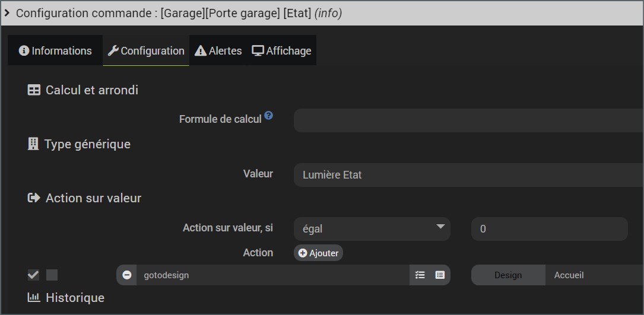Click the Action sur valeur arrow icon
This screenshot has width=644, height=315.
click(x=34, y=198)
